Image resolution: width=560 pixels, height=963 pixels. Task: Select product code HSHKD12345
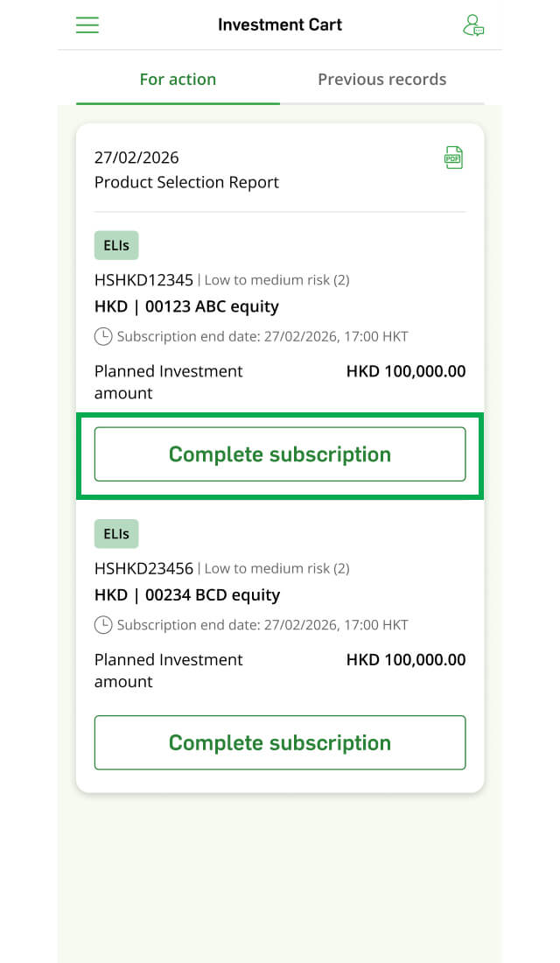coord(143,280)
